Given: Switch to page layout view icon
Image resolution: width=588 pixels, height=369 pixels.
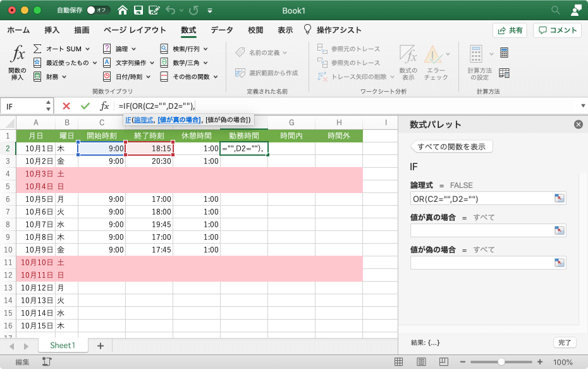Looking at the screenshot, I should (x=421, y=362).
